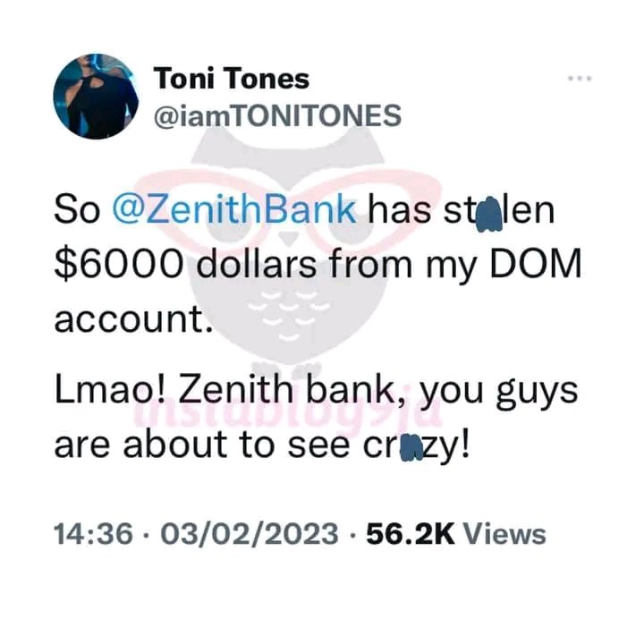Click Toni Tones' profile avatar

(x=96, y=97)
